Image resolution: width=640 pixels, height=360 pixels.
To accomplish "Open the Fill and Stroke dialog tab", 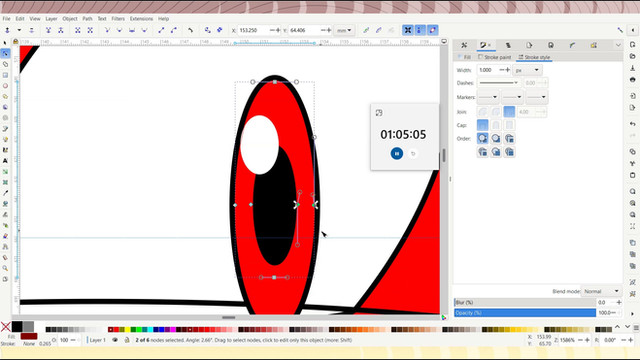I will (x=485, y=45).
